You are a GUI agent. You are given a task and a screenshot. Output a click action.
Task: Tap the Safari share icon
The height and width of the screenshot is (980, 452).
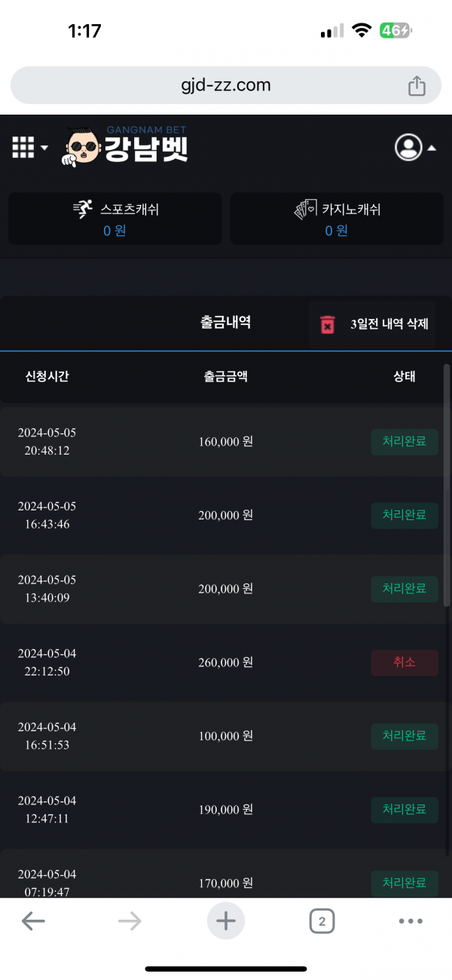point(417,86)
